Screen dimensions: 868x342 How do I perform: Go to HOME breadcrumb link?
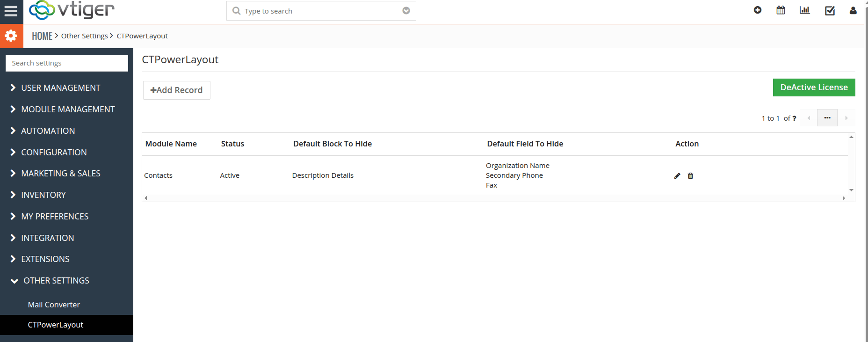42,36
